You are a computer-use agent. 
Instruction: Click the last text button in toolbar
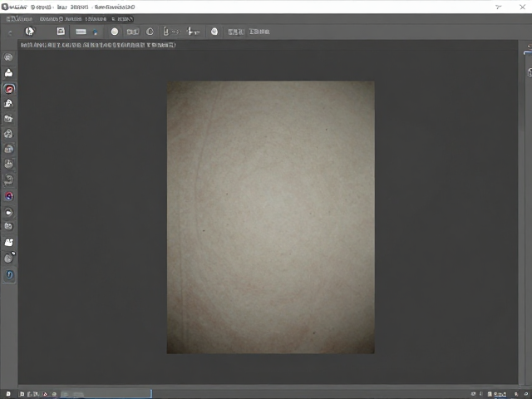259,32
